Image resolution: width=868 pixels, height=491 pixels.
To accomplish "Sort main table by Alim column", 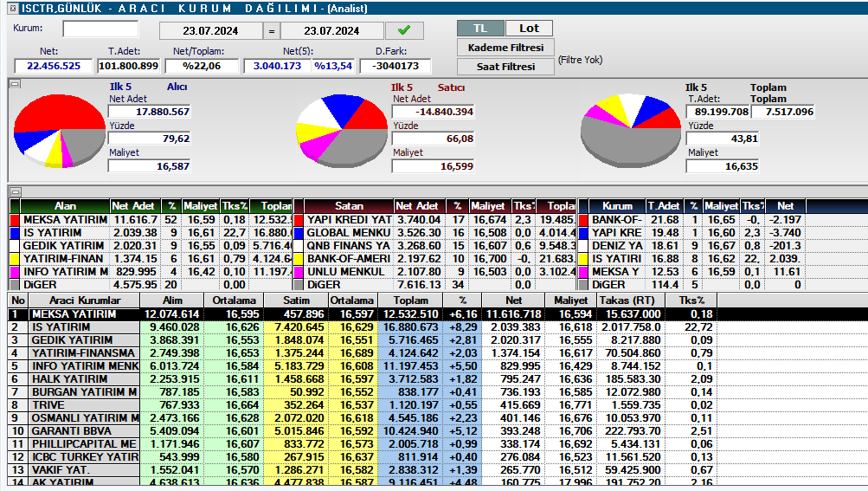I will click(x=172, y=300).
